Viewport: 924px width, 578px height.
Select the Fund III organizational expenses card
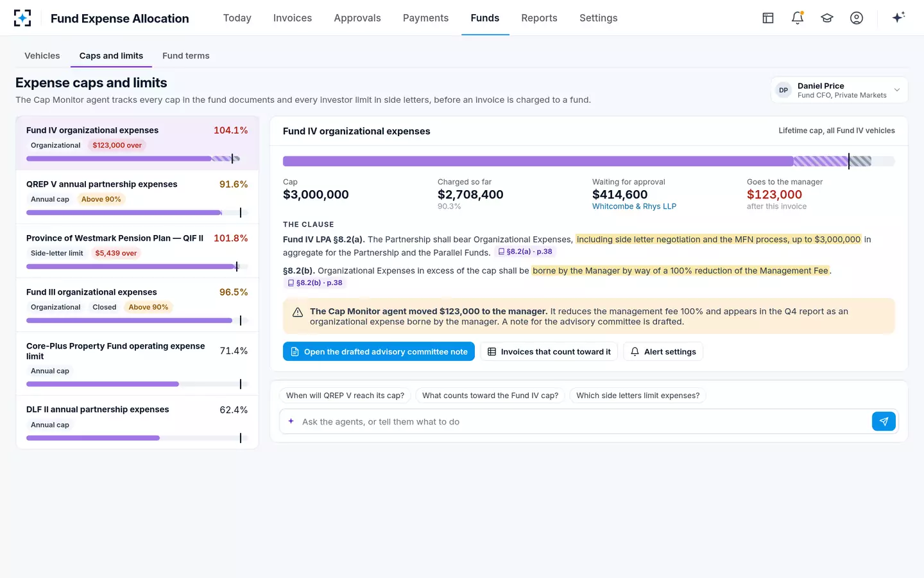137,305
